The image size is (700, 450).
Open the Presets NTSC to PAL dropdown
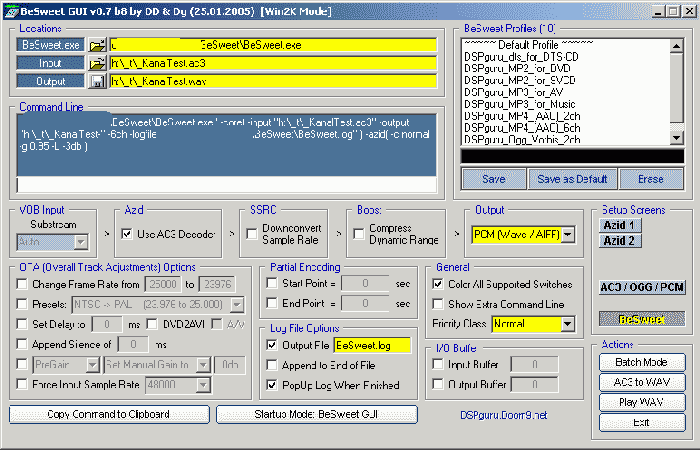coord(237,304)
